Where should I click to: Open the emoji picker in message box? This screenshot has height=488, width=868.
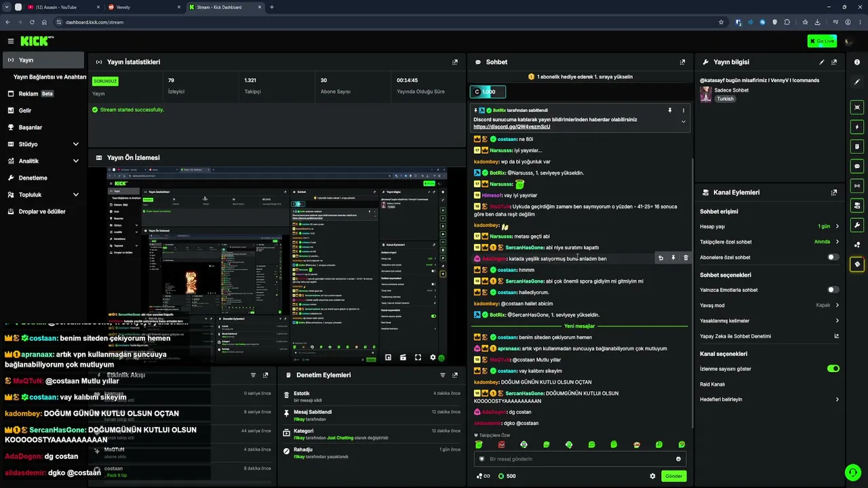tap(678, 459)
